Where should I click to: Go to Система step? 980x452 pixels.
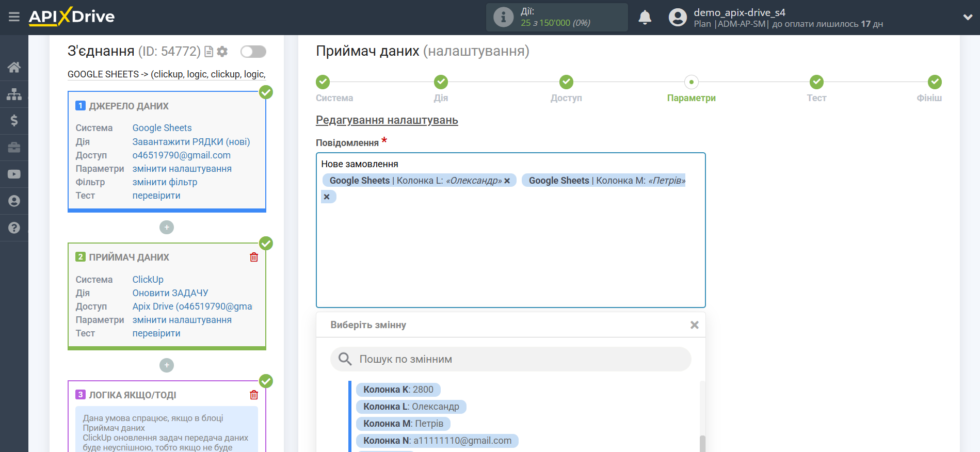click(x=323, y=82)
